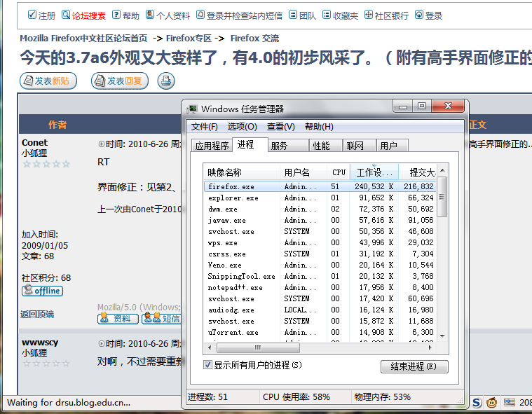This screenshot has width=532, height=414.
Task: Click the post new topic (发表新贴) button
Action: click(48, 81)
